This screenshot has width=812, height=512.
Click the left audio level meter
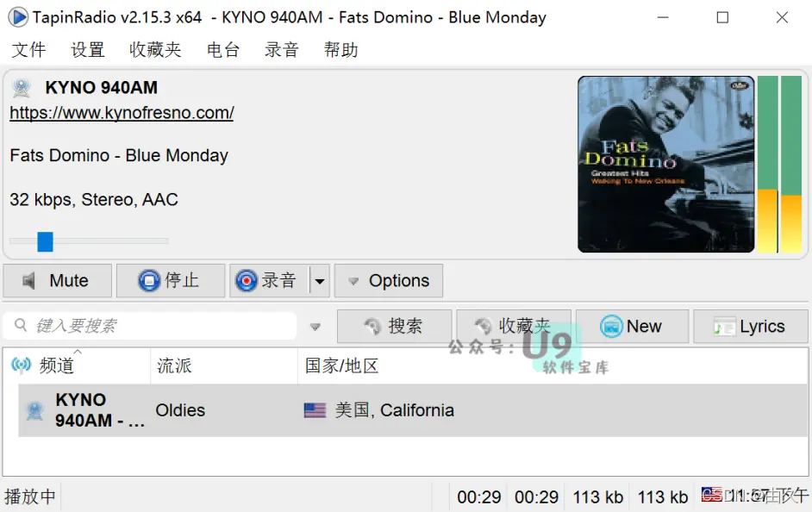767,164
